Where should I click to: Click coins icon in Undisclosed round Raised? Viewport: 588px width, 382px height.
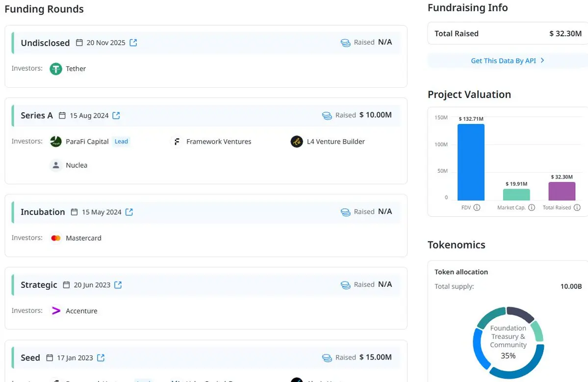click(345, 43)
